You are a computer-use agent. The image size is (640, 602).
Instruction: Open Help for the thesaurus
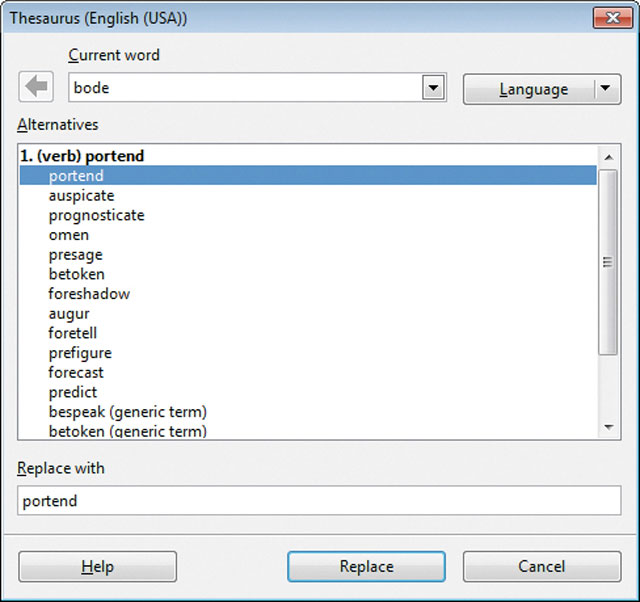97,566
